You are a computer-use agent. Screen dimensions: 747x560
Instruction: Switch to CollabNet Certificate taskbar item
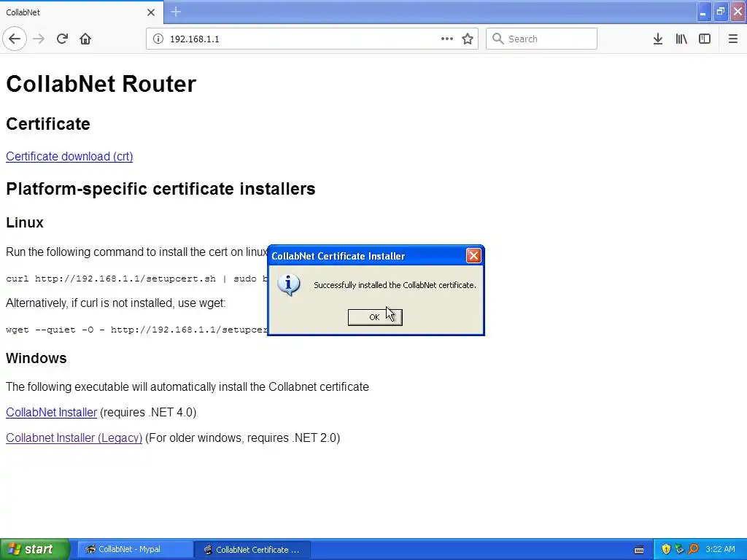pyautogui.click(x=252, y=550)
